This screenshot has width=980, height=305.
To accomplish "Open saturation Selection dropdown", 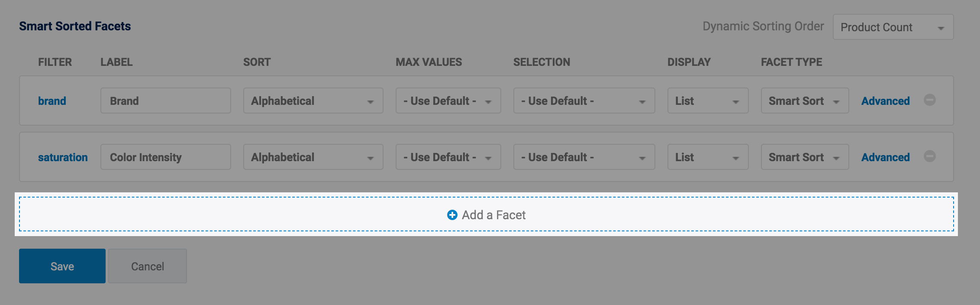I will click(583, 157).
